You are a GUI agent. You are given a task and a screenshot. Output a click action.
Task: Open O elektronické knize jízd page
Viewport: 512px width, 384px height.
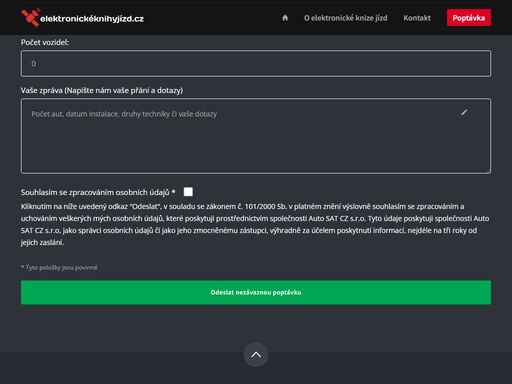tap(345, 18)
